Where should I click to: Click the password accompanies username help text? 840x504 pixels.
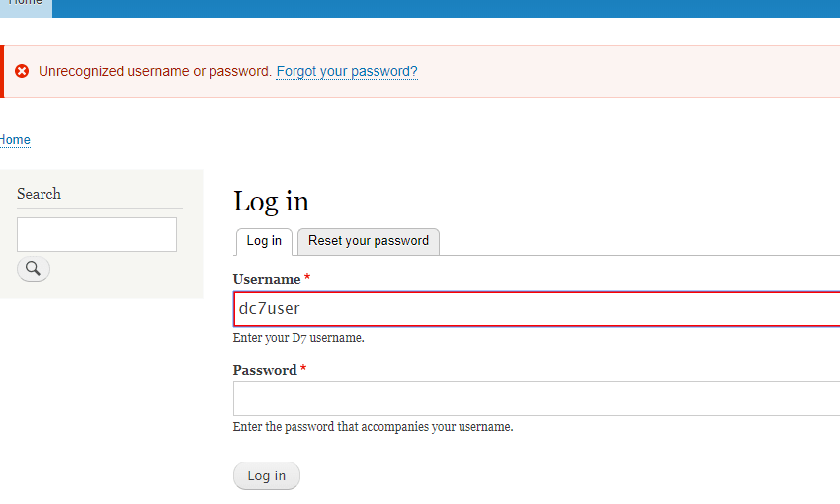tap(373, 427)
